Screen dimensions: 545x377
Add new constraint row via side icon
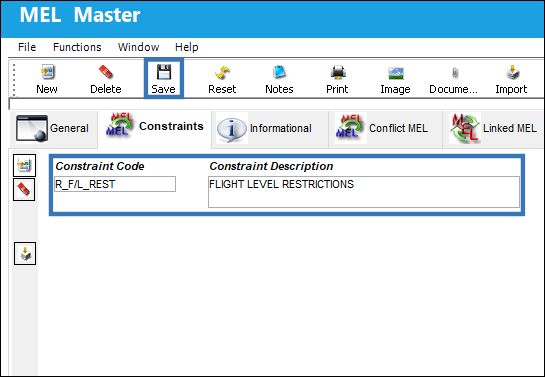tap(25, 165)
